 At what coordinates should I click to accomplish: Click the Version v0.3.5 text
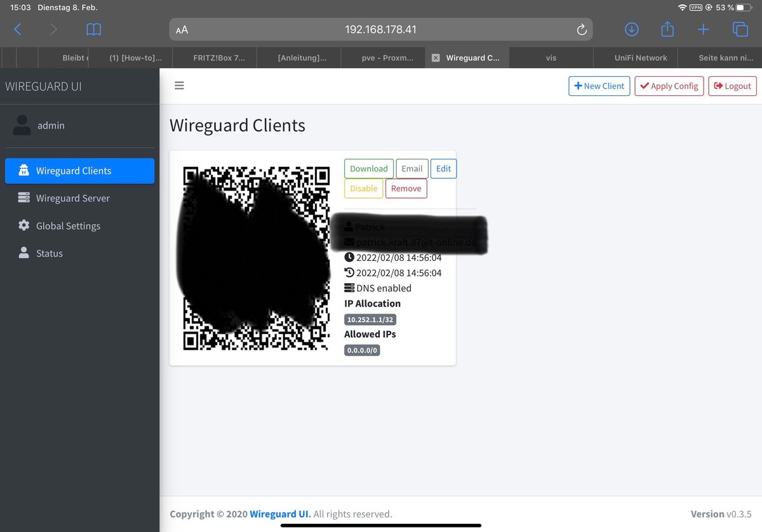[721, 514]
